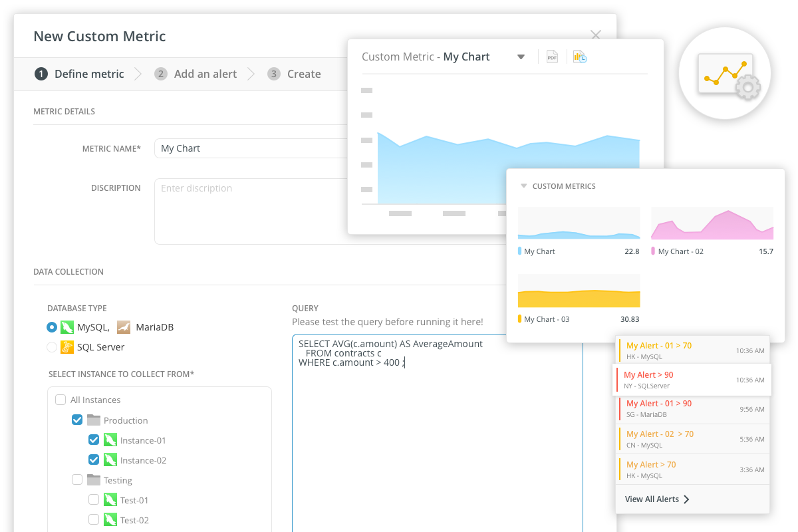Enable the Test-01 checkbox
The width and height of the screenshot is (798, 532).
coord(94,500)
